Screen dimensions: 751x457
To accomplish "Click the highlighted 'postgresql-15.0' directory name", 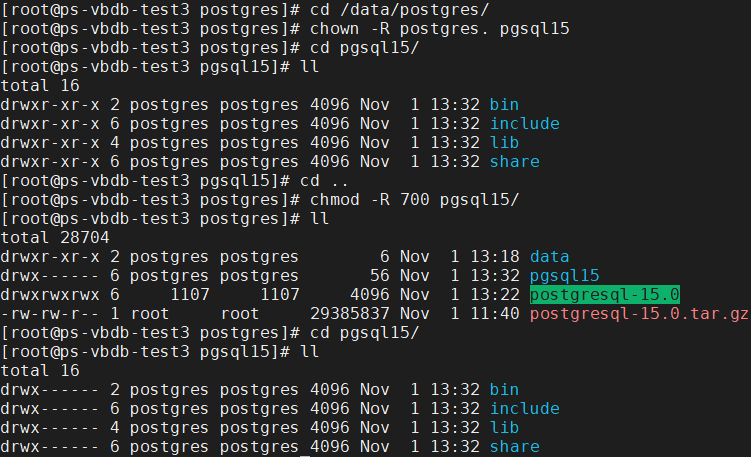I will tap(604, 295).
